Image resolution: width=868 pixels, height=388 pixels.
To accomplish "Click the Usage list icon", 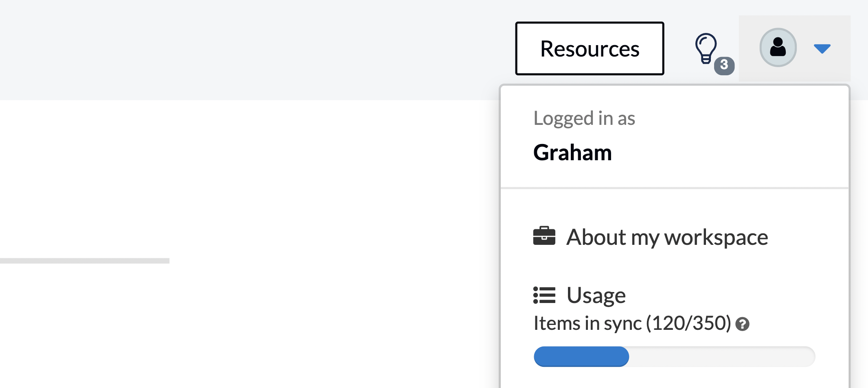I will [544, 295].
